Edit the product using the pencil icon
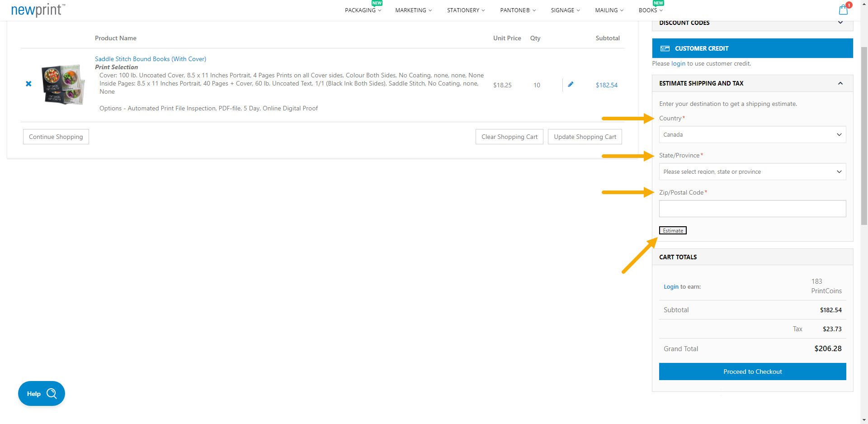 (571, 84)
